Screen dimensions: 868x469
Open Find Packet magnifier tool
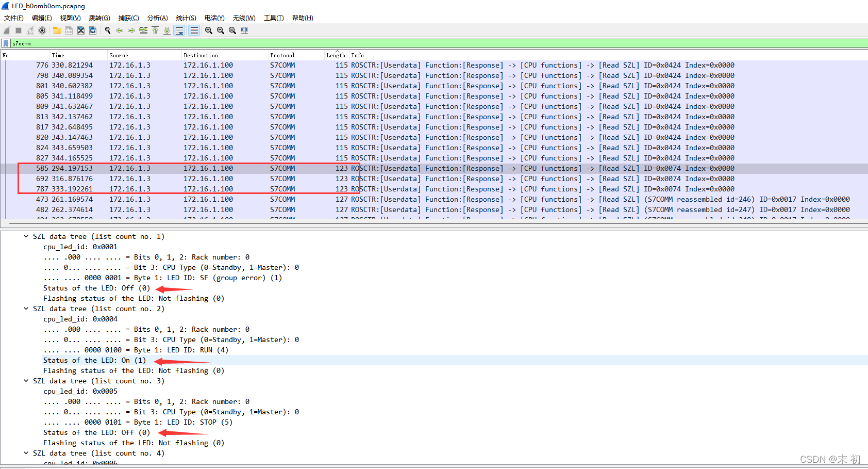[x=108, y=30]
